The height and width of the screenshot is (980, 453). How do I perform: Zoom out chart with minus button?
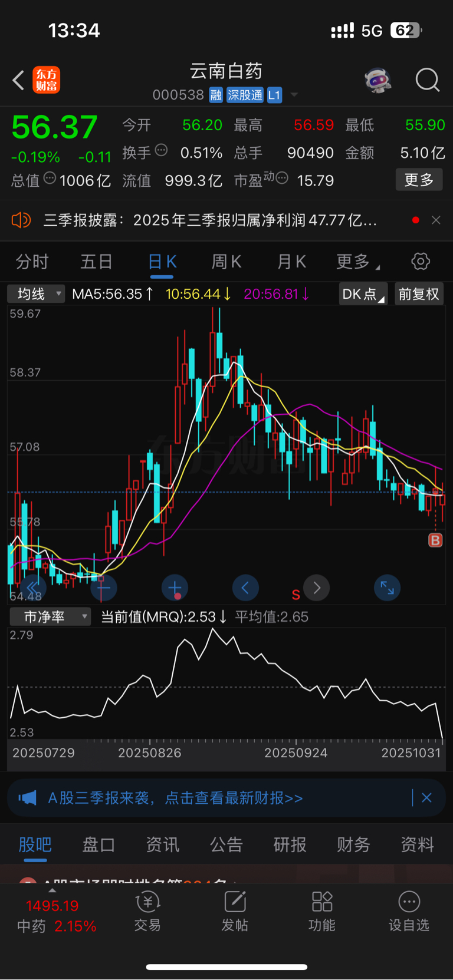pos(104,588)
